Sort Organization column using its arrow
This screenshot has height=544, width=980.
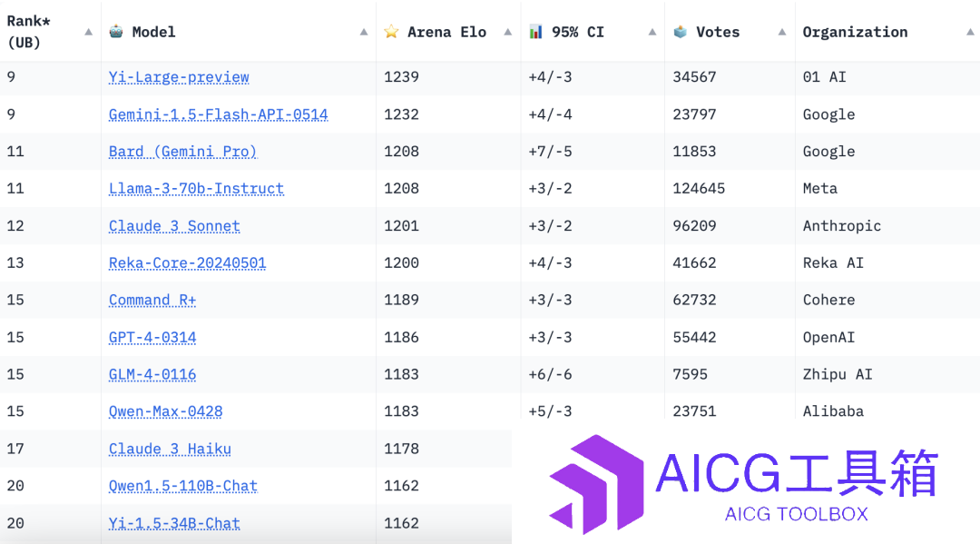click(970, 32)
